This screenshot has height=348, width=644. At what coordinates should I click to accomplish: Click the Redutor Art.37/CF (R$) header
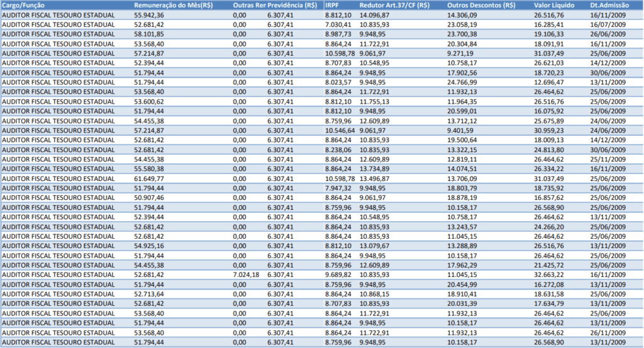click(394, 5)
